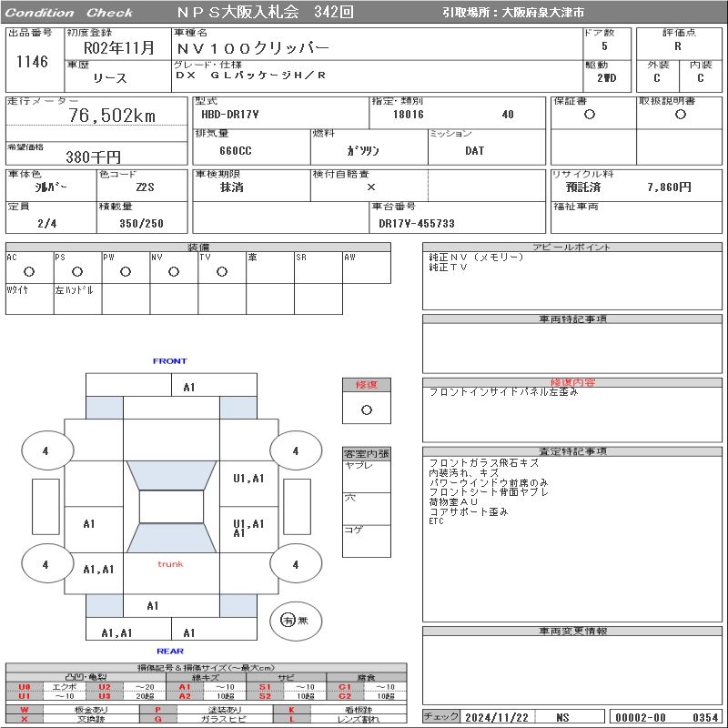This screenshot has width=728, height=728.
Task: Select the model code "HBD-DR17V"
Action: (x=229, y=115)
